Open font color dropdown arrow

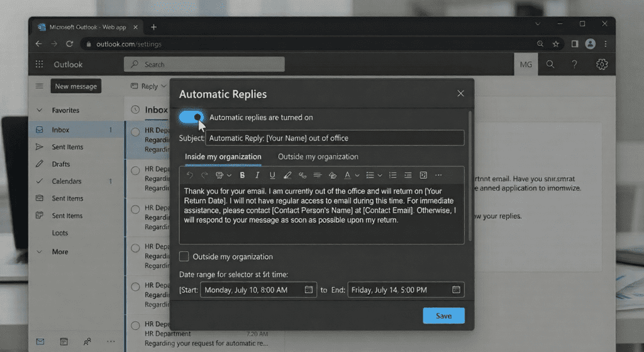(x=357, y=176)
